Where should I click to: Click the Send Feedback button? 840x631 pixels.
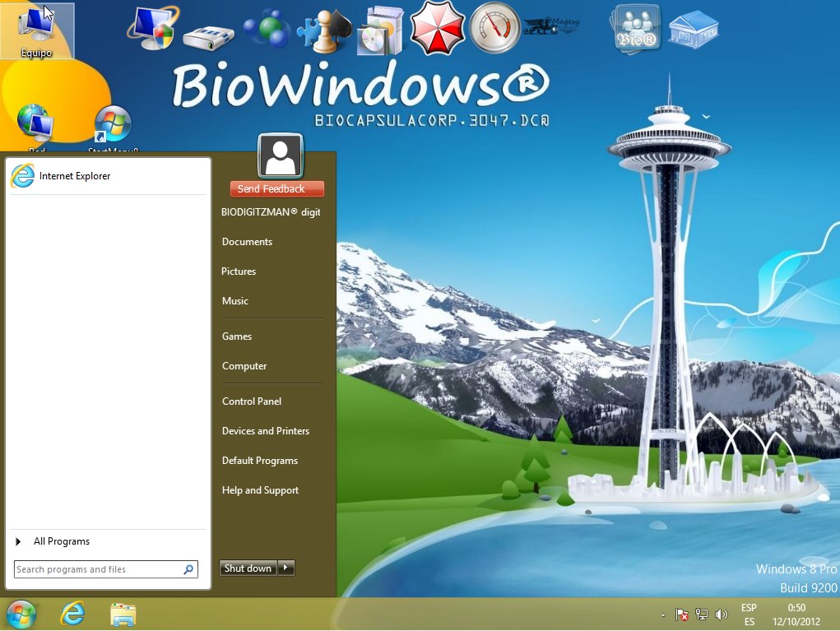(x=276, y=188)
